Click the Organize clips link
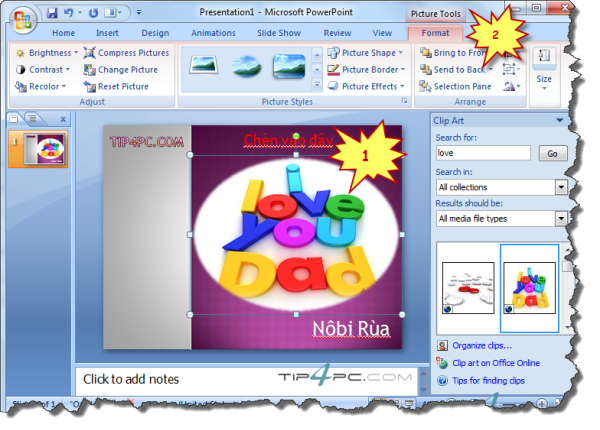Viewport: 600px width, 430px height. point(482,346)
